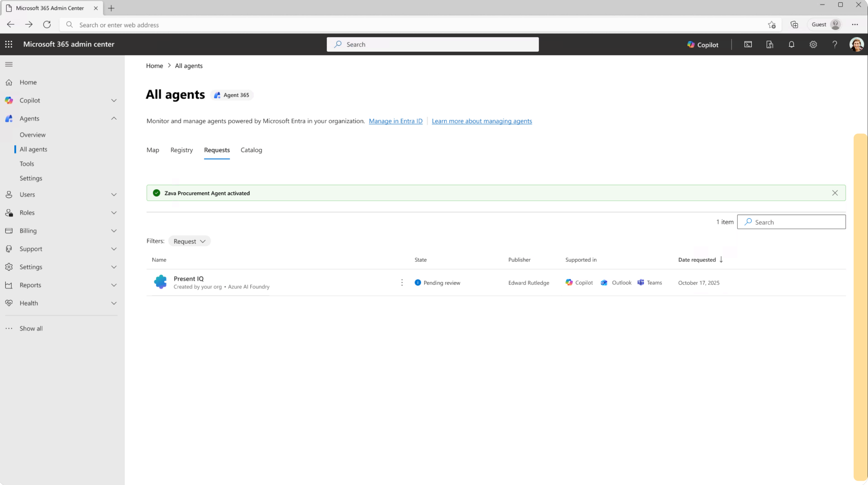Screen dimensions: 868x485
Task: Click the State column header
Action: (420, 259)
